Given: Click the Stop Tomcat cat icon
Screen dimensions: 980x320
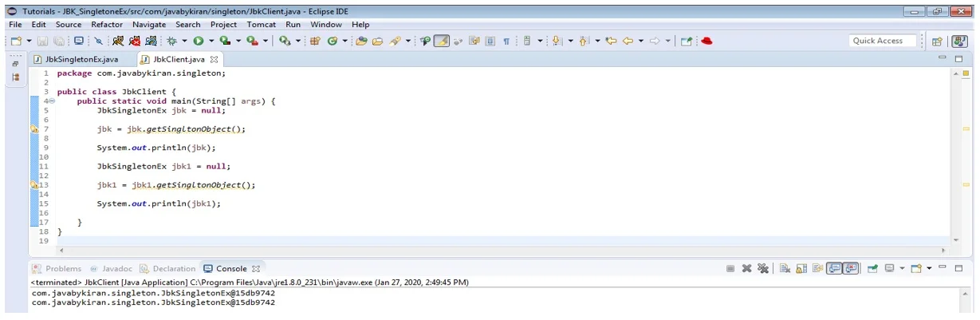Looking at the screenshot, I should (135, 41).
